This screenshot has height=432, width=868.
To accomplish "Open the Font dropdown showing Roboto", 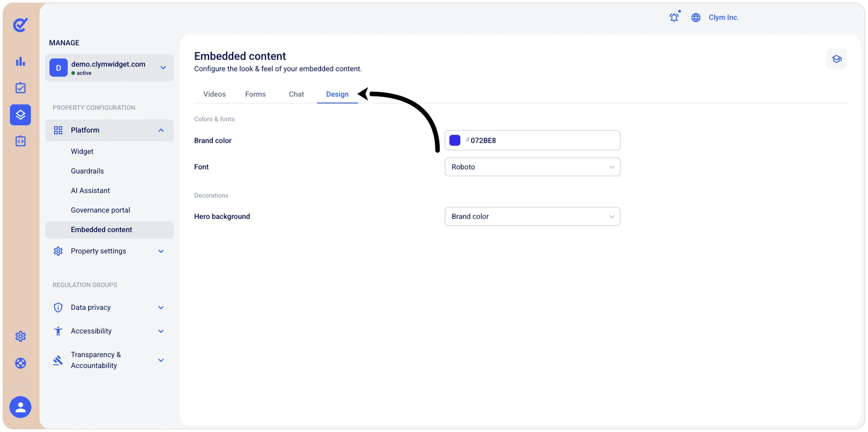I will pos(532,167).
